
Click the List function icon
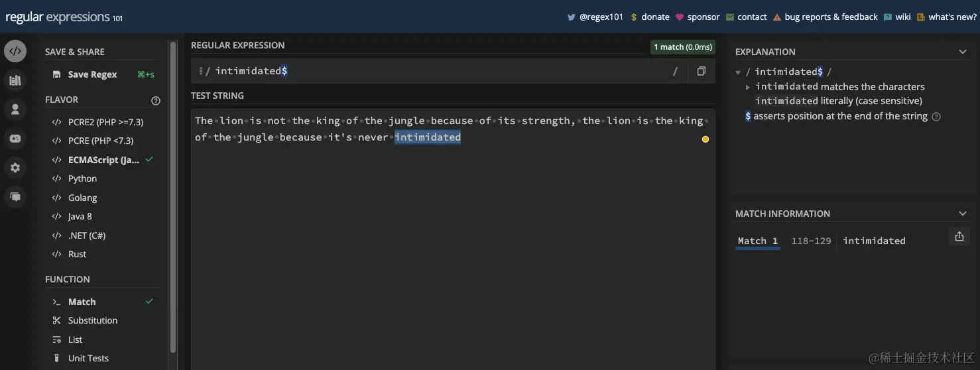point(56,339)
